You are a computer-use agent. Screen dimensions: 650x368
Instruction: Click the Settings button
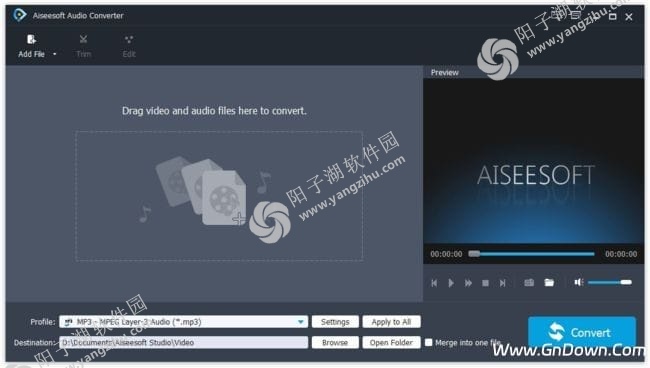click(335, 322)
